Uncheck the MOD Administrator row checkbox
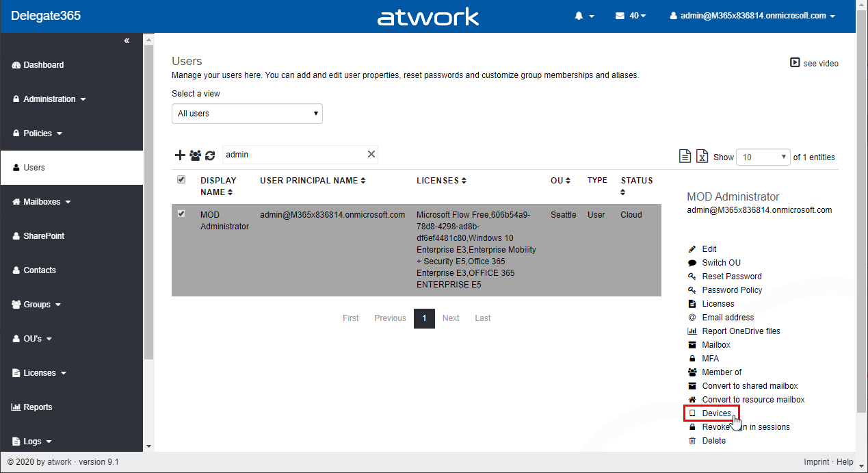The width and height of the screenshot is (868, 473). click(x=181, y=214)
